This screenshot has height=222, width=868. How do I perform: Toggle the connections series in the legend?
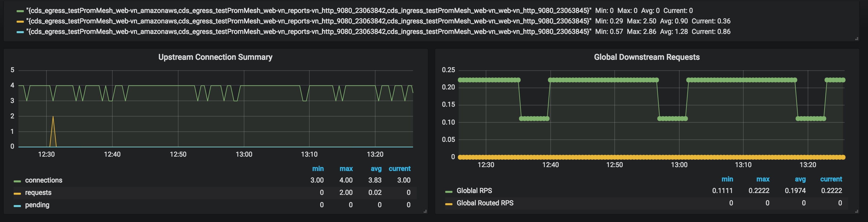(x=43, y=180)
